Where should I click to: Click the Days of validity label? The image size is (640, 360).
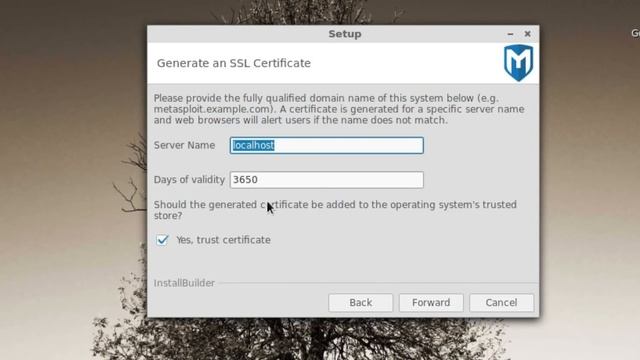(189, 180)
